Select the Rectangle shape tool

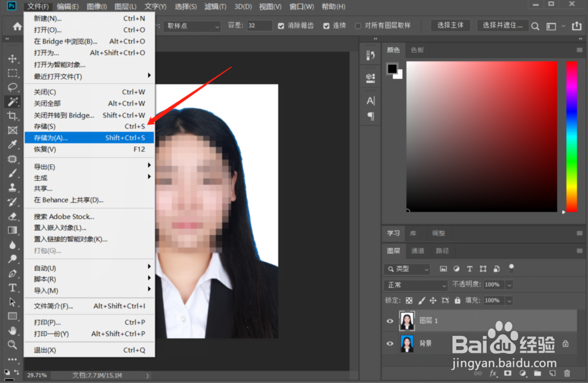(x=12, y=317)
